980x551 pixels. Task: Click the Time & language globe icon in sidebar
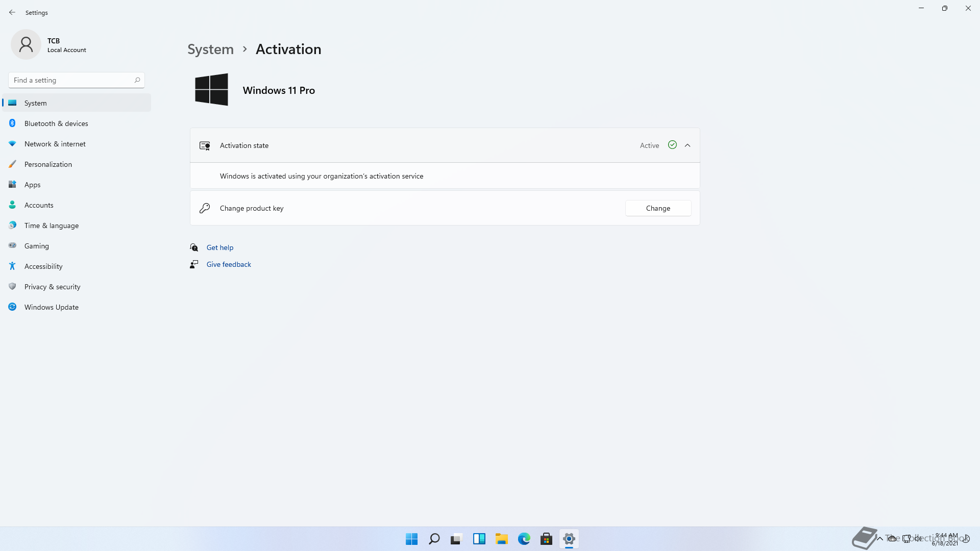pos(12,225)
